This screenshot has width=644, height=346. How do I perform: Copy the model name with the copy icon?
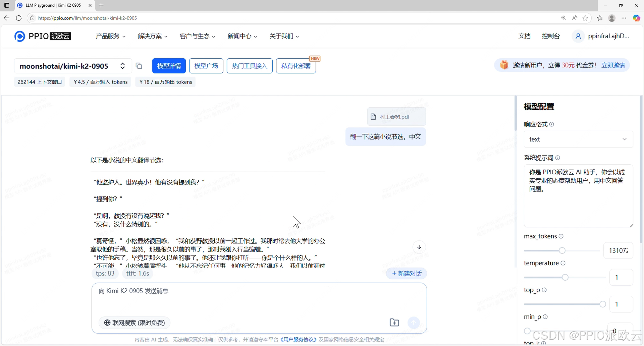[x=139, y=66]
